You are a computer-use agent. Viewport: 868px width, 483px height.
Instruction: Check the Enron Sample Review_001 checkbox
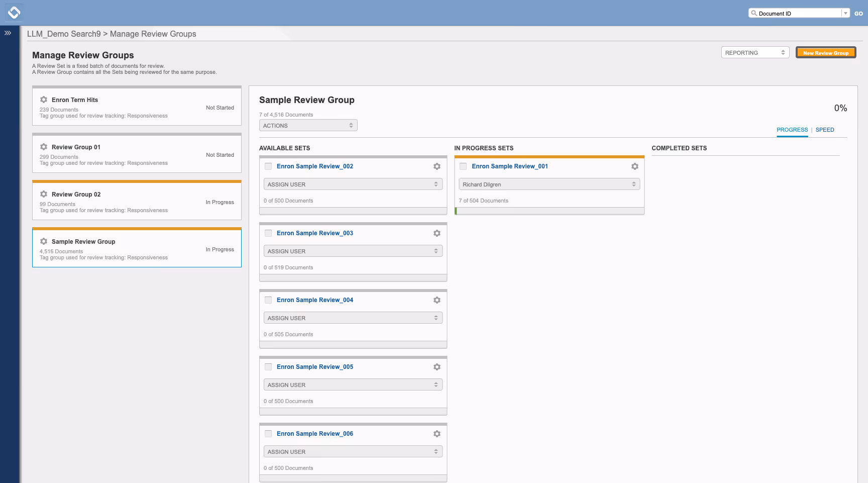(x=463, y=166)
